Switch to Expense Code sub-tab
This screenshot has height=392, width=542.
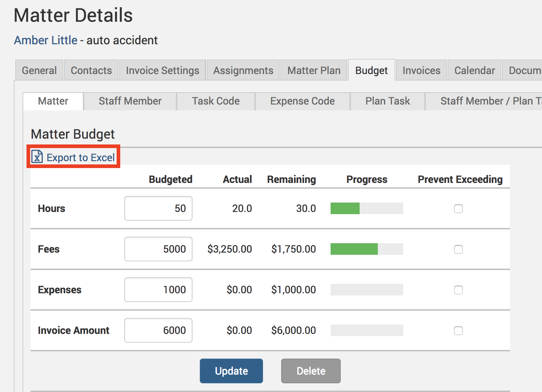click(302, 101)
